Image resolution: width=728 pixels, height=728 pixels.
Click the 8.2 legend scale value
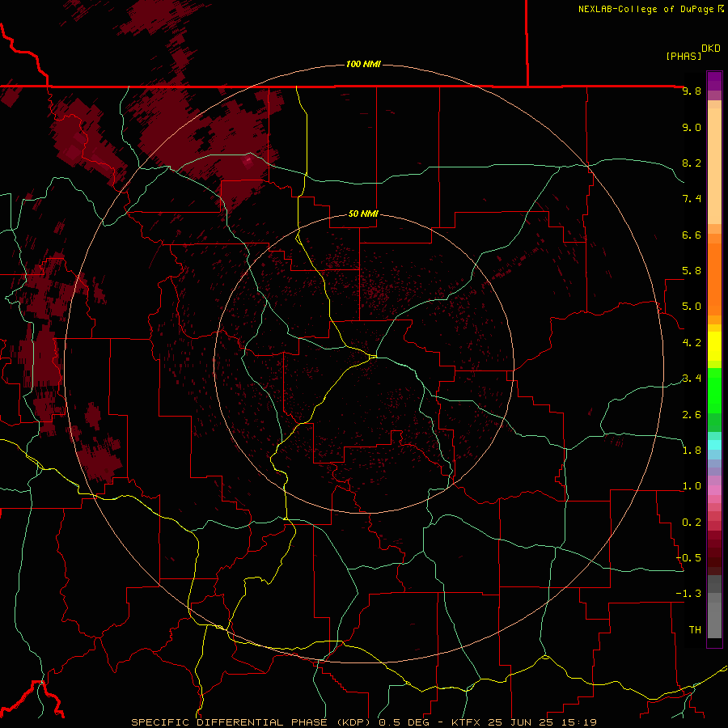(x=692, y=163)
